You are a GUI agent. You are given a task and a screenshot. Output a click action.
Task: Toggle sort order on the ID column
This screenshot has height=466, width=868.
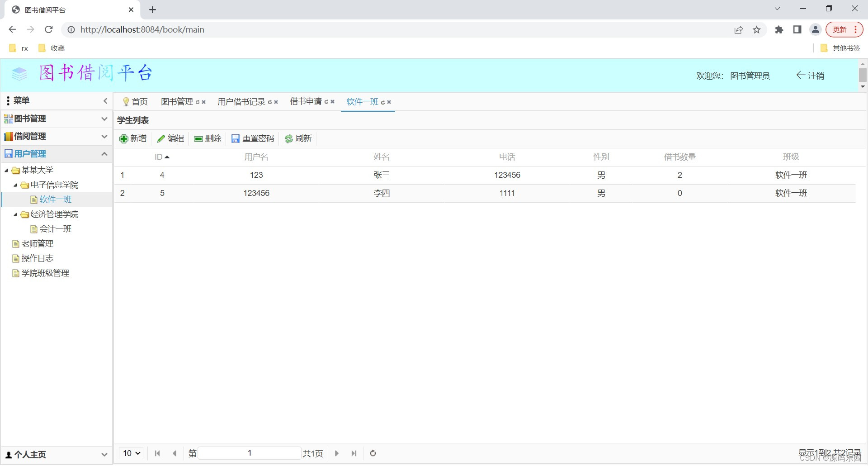[161, 157]
